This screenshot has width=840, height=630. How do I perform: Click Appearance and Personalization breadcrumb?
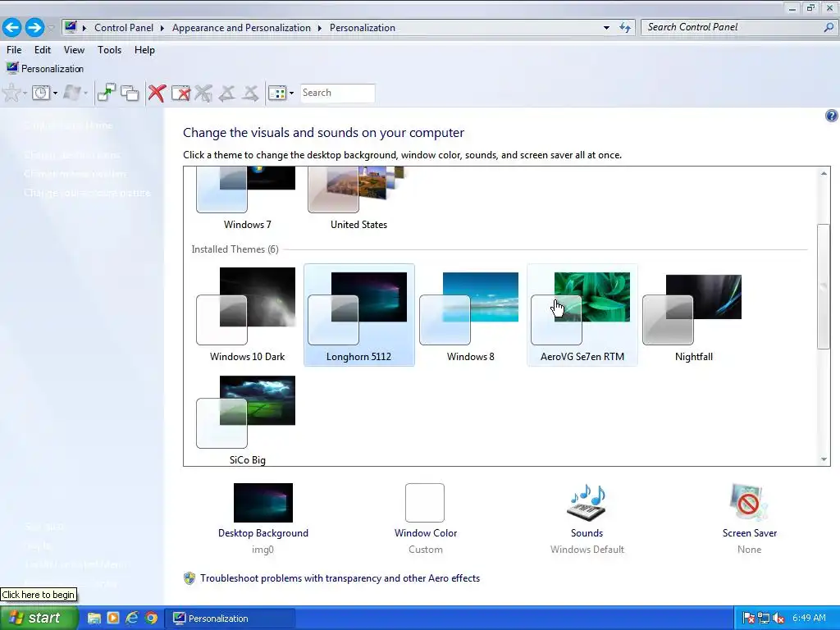[x=241, y=28]
